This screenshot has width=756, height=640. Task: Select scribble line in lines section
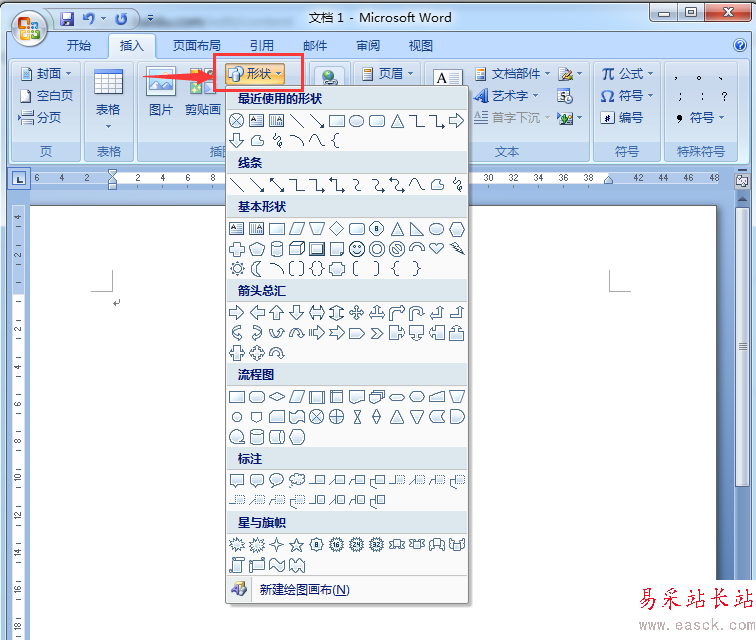[x=457, y=185]
